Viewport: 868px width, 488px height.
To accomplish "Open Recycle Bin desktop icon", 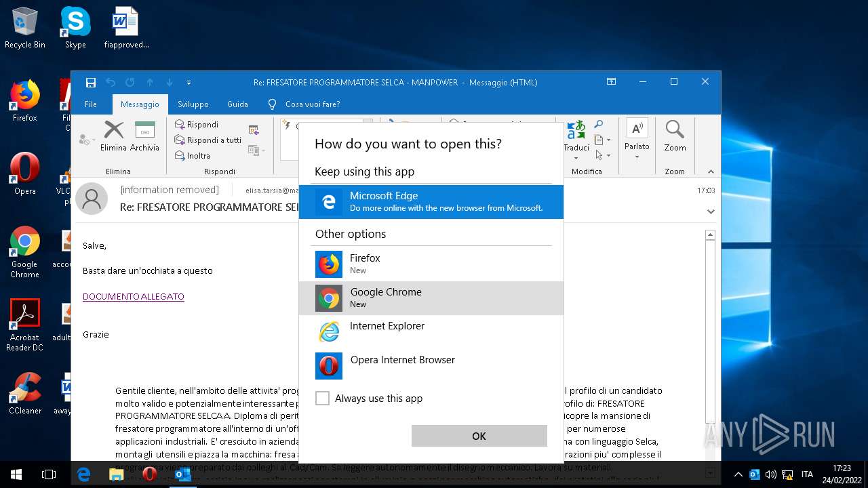I will (x=25, y=28).
